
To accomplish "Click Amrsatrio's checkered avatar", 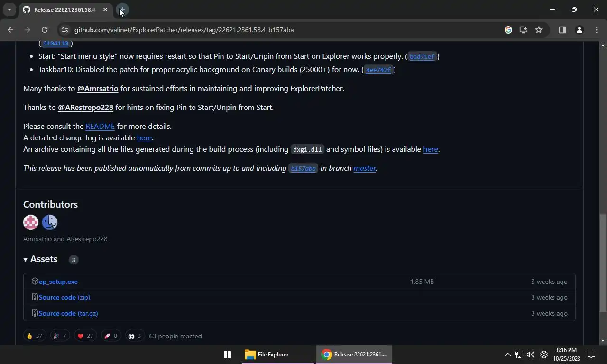I will tap(31, 222).
